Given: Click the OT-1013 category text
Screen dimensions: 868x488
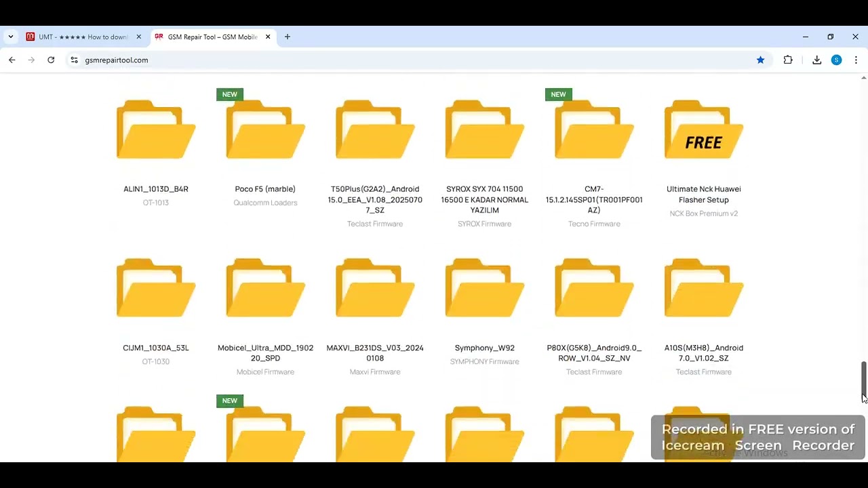Looking at the screenshot, I should click(156, 203).
